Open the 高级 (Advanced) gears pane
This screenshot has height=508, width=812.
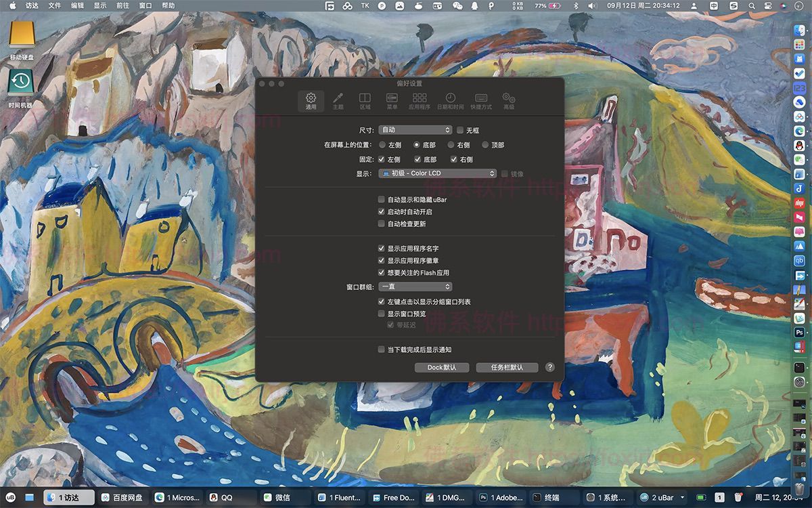tap(509, 101)
